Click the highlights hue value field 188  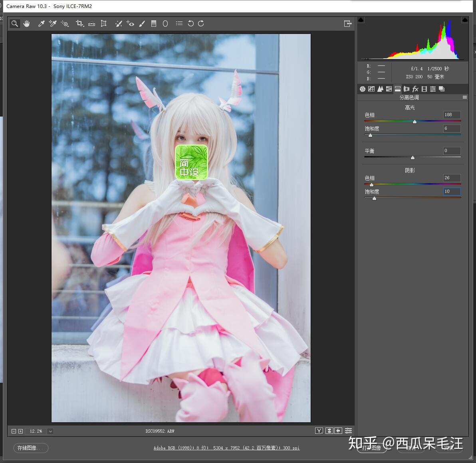(x=452, y=115)
